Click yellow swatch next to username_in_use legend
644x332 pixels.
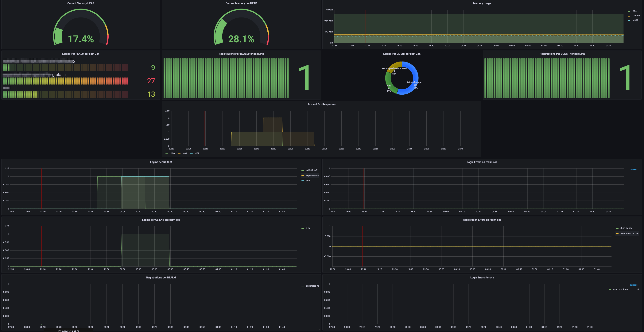pos(617,233)
